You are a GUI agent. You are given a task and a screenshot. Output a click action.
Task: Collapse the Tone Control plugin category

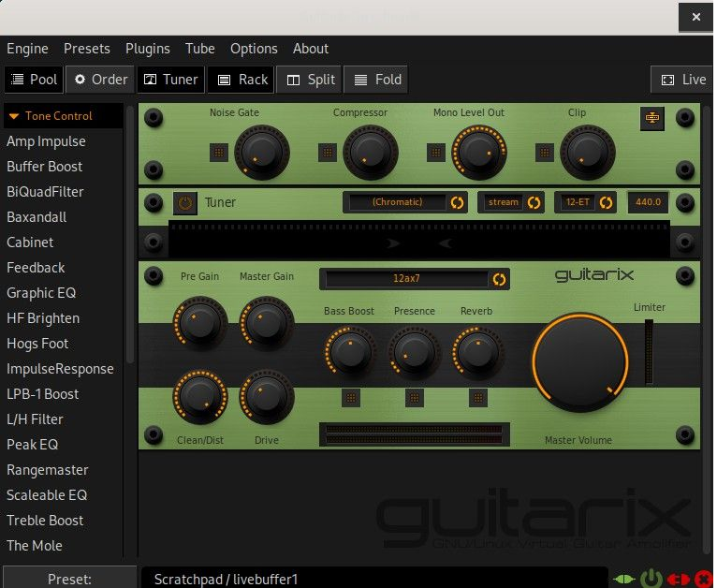coord(63,116)
